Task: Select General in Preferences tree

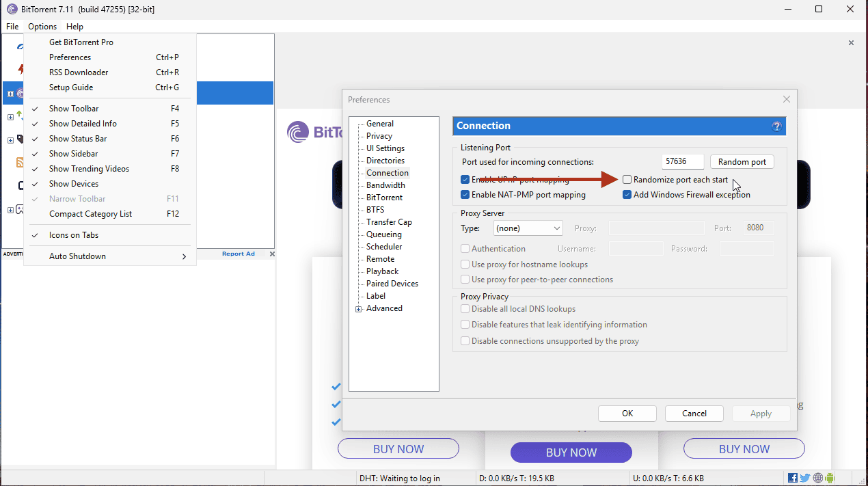Action: pyautogui.click(x=380, y=124)
